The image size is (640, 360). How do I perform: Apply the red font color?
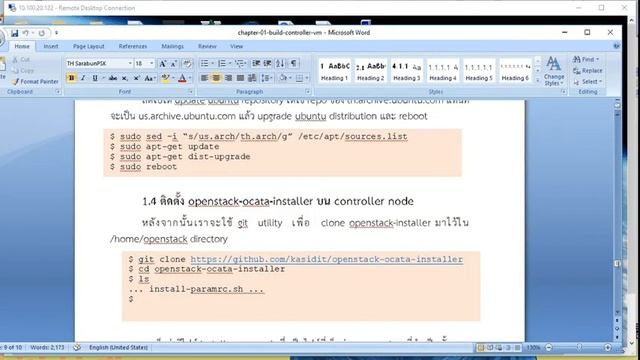[x=182, y=78]
